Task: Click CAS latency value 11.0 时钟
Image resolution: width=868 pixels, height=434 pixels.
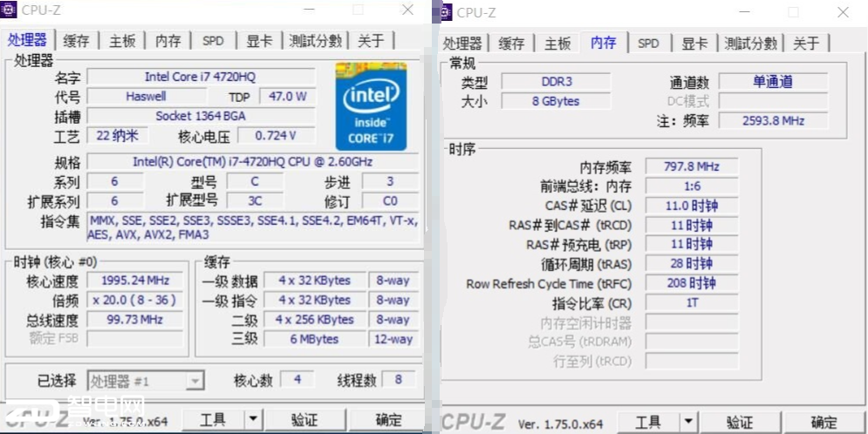Action: pyautogui.click(x=692, y=206)
